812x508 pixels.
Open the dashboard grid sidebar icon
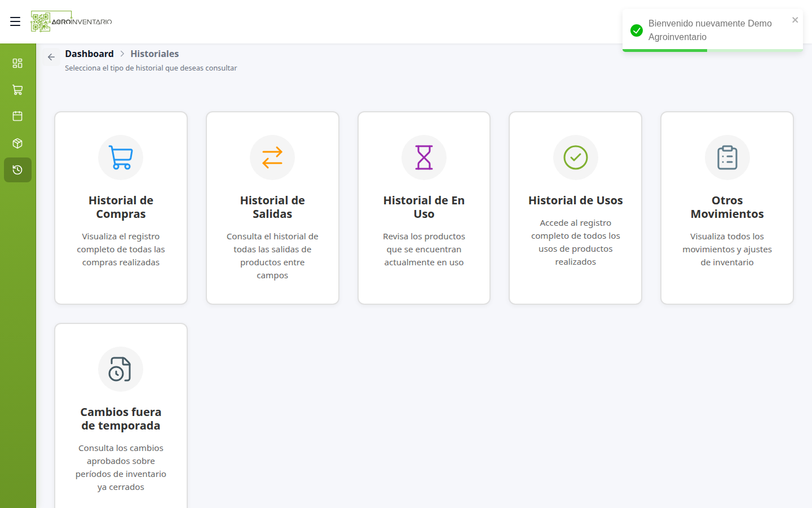coord(17,63)
